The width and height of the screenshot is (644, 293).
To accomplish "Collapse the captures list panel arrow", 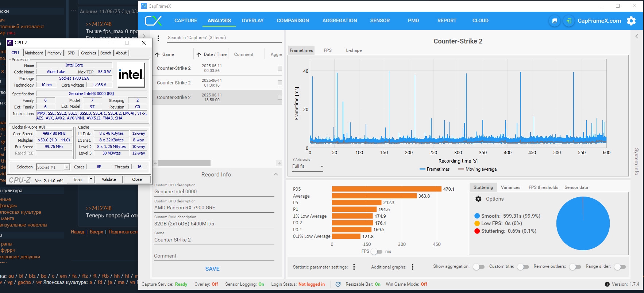I will click(144, 36).
